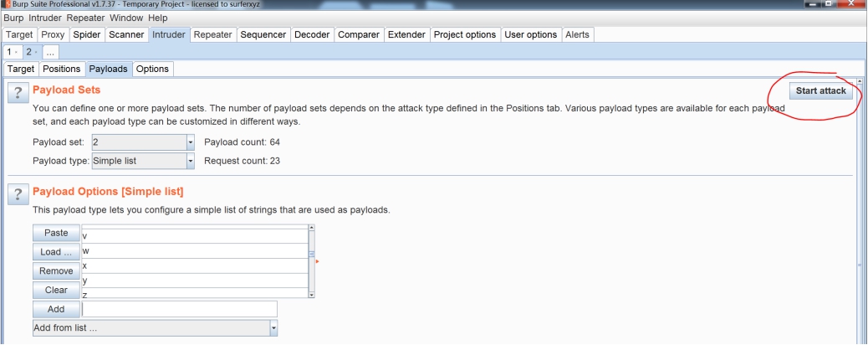Select payload 'v' in the list
Viewport: 868px width, 345px height.
[x=195, y=236]
